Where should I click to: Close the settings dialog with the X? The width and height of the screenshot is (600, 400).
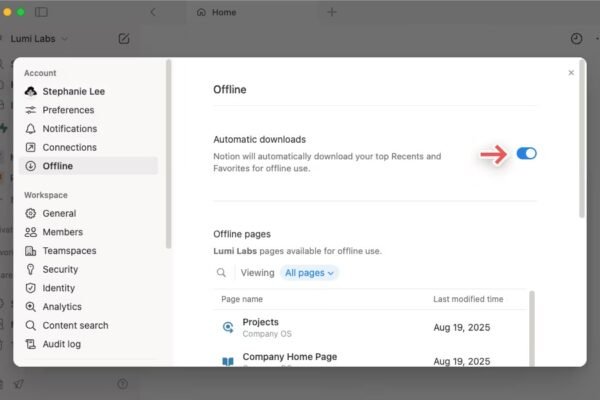click(571, 73)
